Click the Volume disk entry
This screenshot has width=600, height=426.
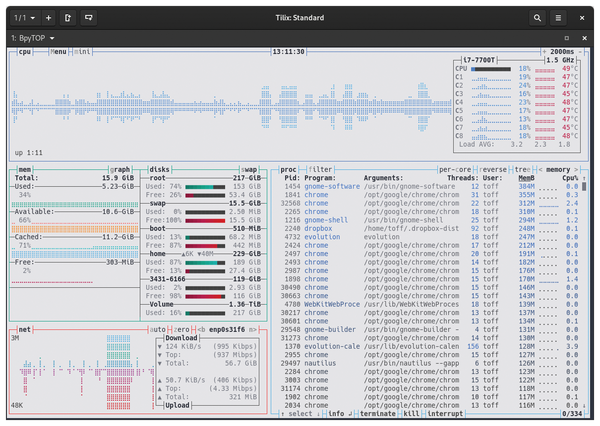pos(161,304)
